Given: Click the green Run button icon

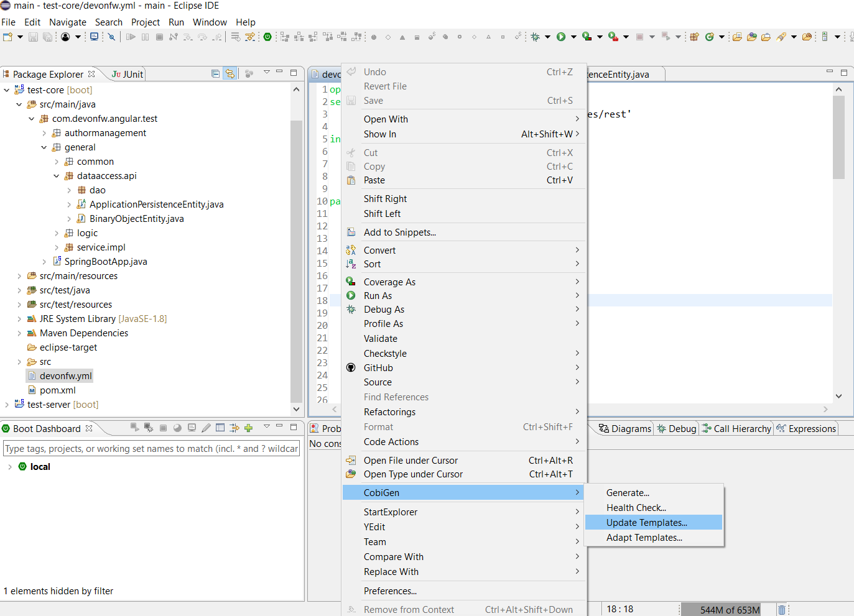Looking at the screenshot, I should click(x=561, y=37).
